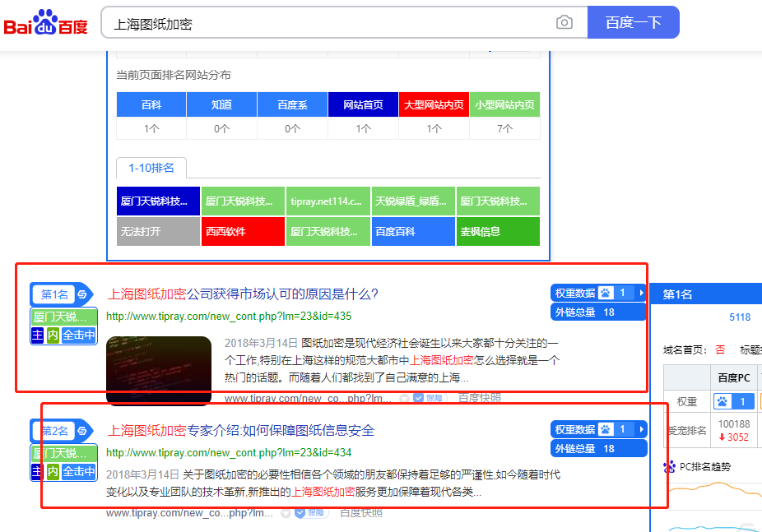
Task: Click the PC排名趋势 paw icon
Action: pyautogui.click(x=669, y=467)
